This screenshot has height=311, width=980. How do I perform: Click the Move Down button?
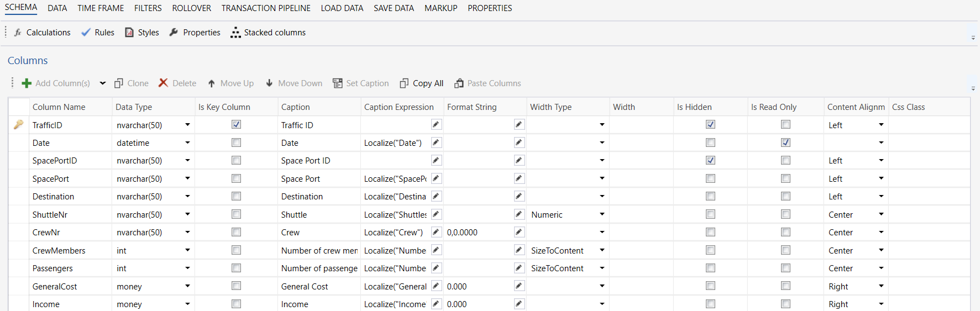(294, 83)
